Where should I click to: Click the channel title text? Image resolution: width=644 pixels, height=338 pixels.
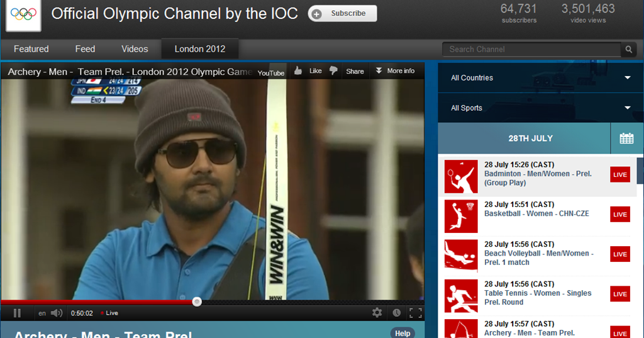(174, 14)
